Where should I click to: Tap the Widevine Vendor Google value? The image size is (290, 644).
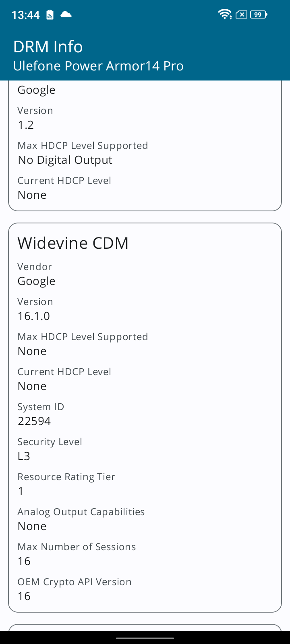pos(36,281)
